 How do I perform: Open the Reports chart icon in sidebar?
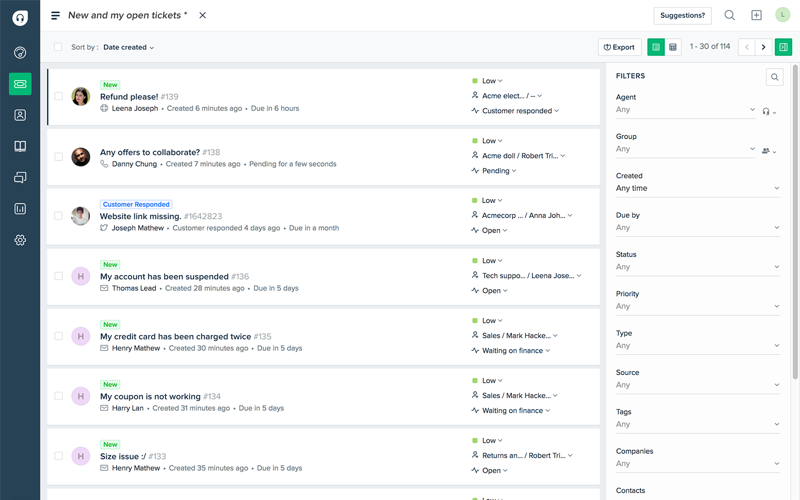pos(20,209)
